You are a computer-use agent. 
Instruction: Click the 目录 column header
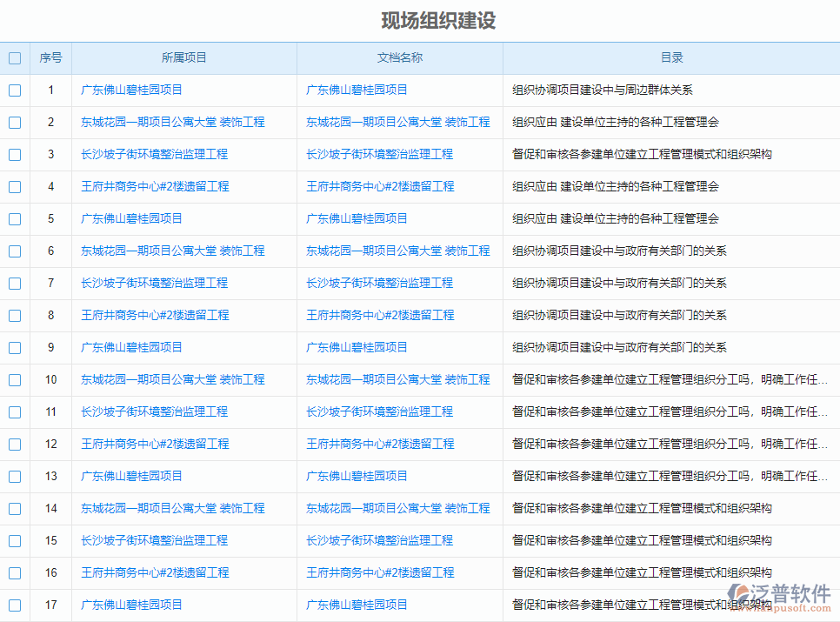click(670, 57)
